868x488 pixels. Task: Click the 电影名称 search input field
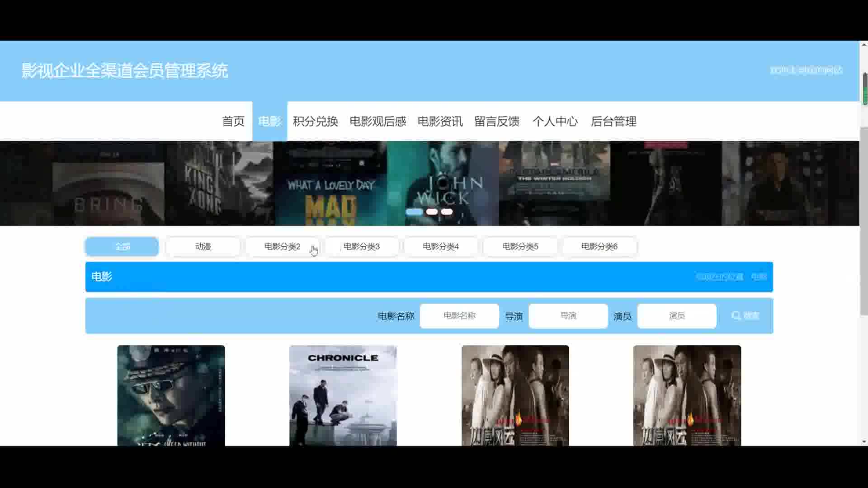pyautogui.click(x=459, y=316)
